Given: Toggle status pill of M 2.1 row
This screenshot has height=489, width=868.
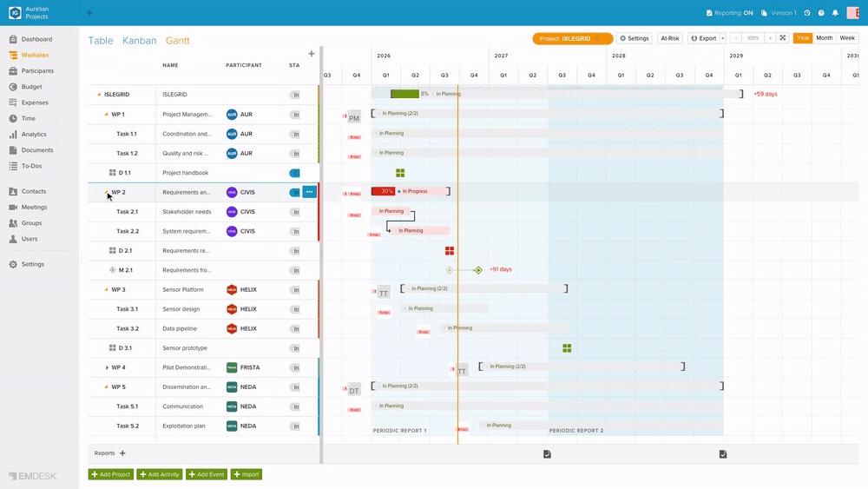Looking at the screenshot, I should [295, 270].
